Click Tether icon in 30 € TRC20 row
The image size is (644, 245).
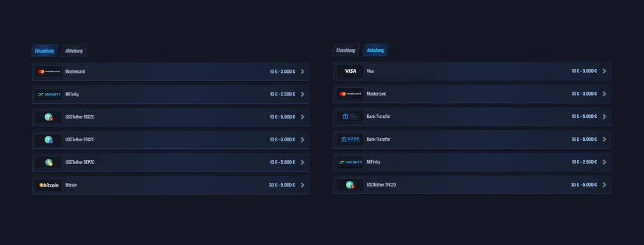coord(350,185)
